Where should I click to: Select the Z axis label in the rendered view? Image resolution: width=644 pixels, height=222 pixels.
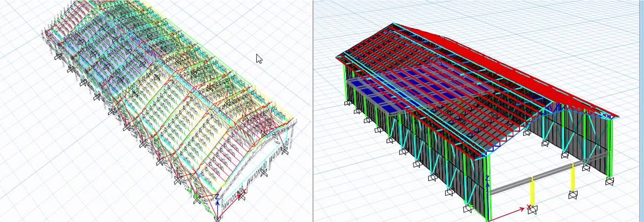point(488,178)
